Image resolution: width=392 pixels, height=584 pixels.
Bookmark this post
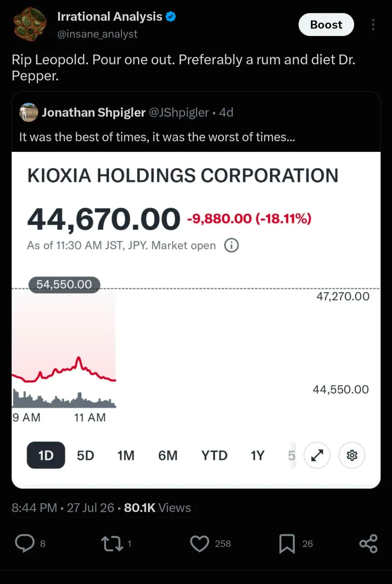287,544
